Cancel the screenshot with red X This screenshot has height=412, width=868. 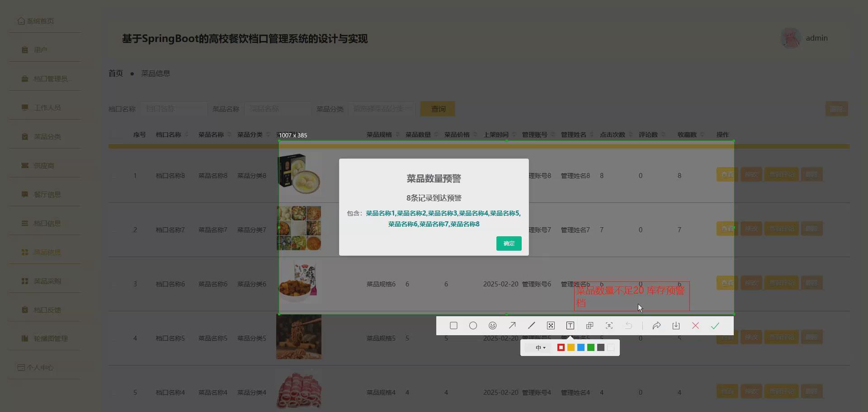click(x=695, y=326)
